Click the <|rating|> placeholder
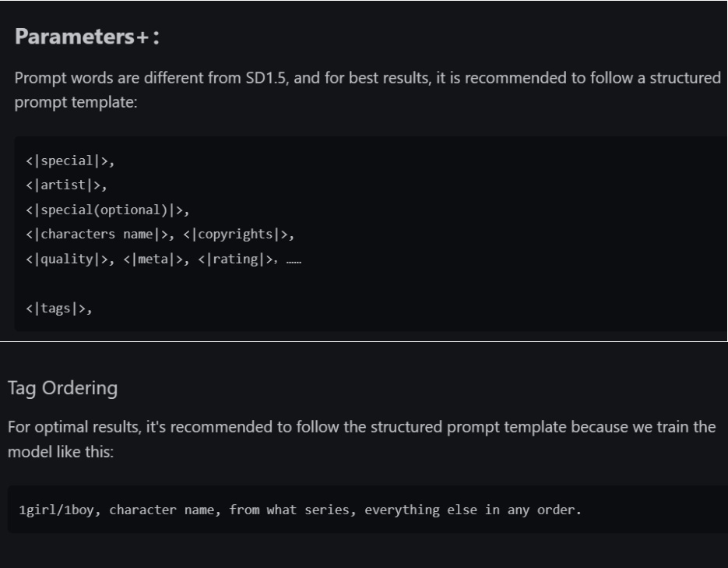Image resolution: width=728 pixels, height=568 pixels. click(237, 259)
